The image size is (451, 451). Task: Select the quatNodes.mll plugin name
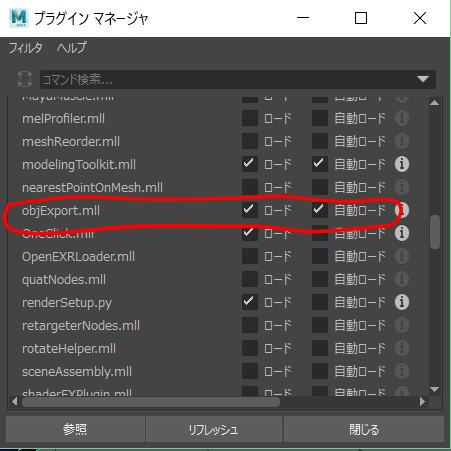(x=64, y=280)
